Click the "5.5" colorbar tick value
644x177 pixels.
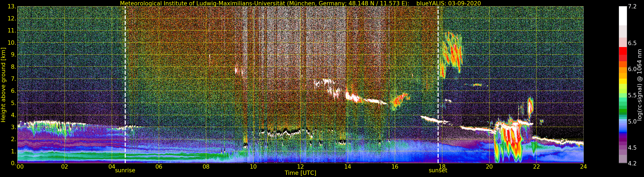(632, 95)
